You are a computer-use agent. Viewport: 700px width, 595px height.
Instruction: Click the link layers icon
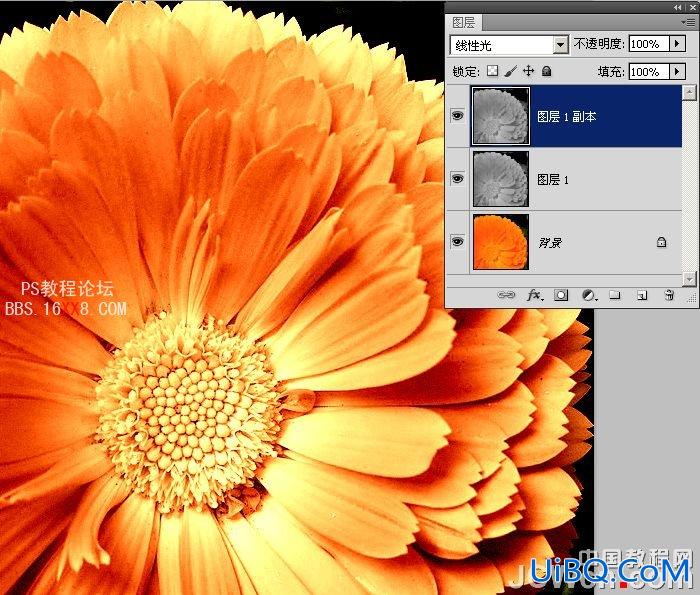click(506, 295)
